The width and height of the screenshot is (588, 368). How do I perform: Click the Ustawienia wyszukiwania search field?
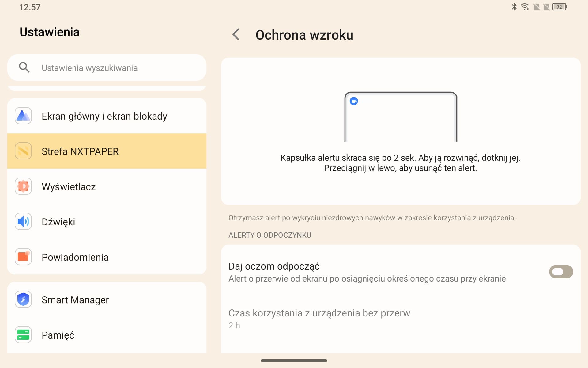click(x=107, y=67)
